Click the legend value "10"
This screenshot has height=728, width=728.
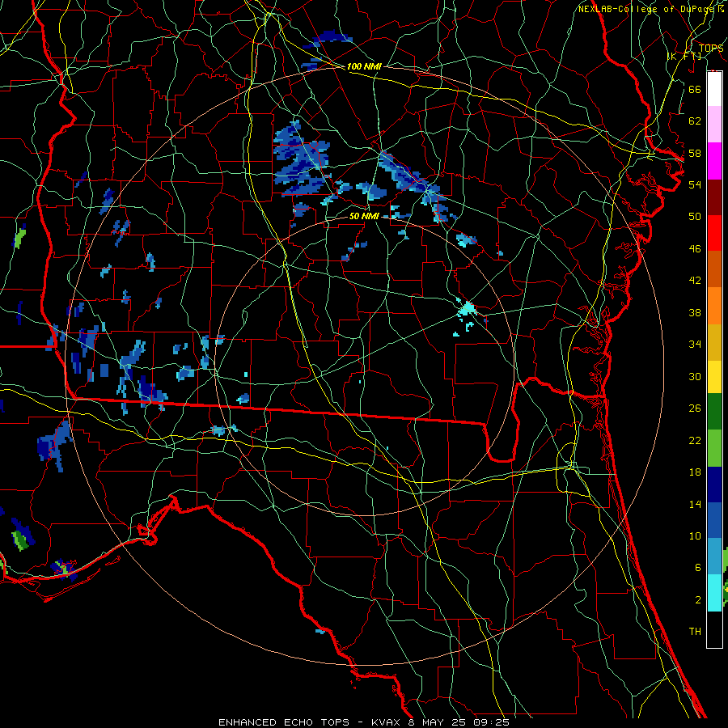(695, 535)
